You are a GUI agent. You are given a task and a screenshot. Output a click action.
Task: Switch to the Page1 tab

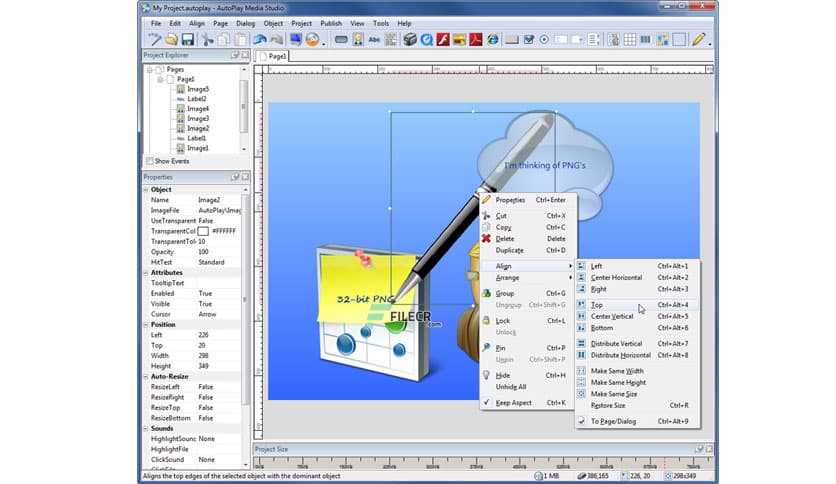click(272, 56)
